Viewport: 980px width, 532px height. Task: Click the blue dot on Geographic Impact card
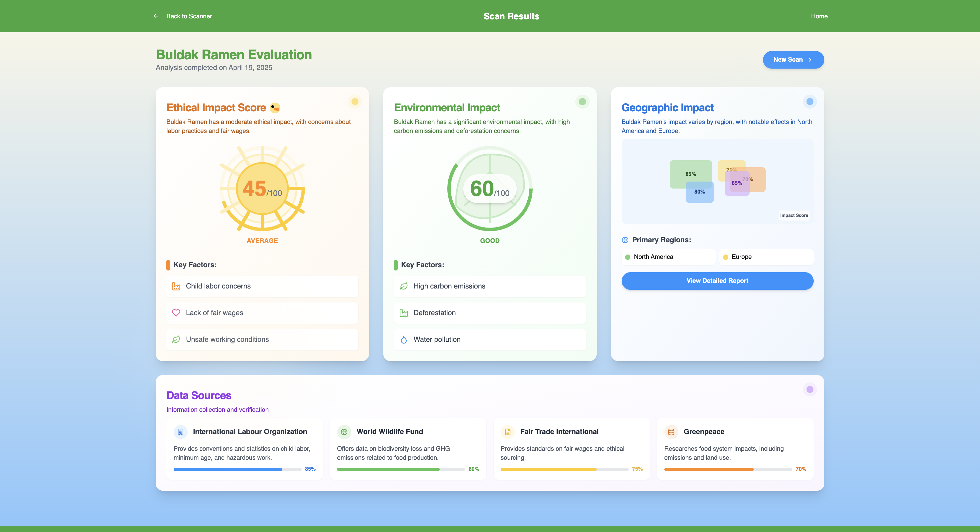pos(810,102)
